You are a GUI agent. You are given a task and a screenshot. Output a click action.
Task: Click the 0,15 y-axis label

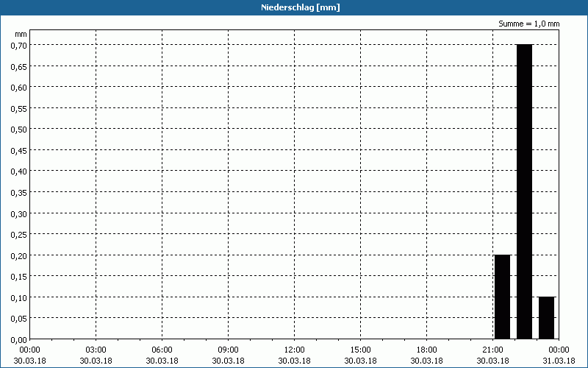(18, 277)
